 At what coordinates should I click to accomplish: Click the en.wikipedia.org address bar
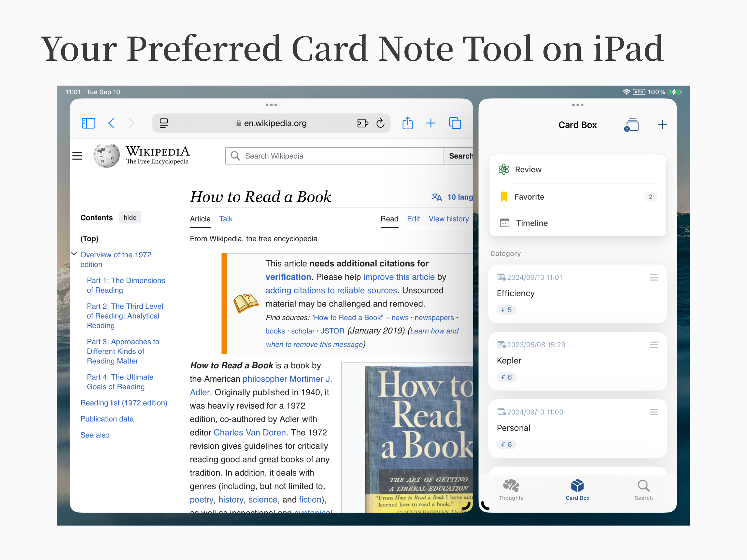click(x=271, y=123)
